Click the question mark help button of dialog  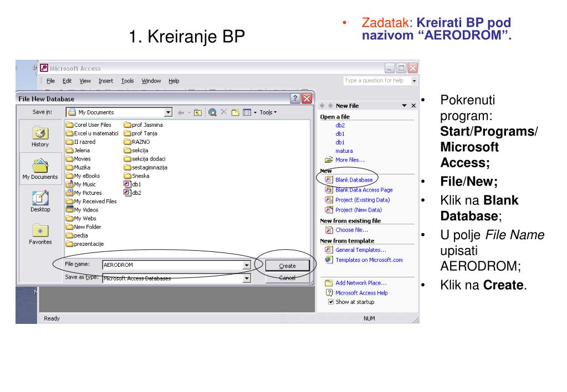[x=295, y=98]
